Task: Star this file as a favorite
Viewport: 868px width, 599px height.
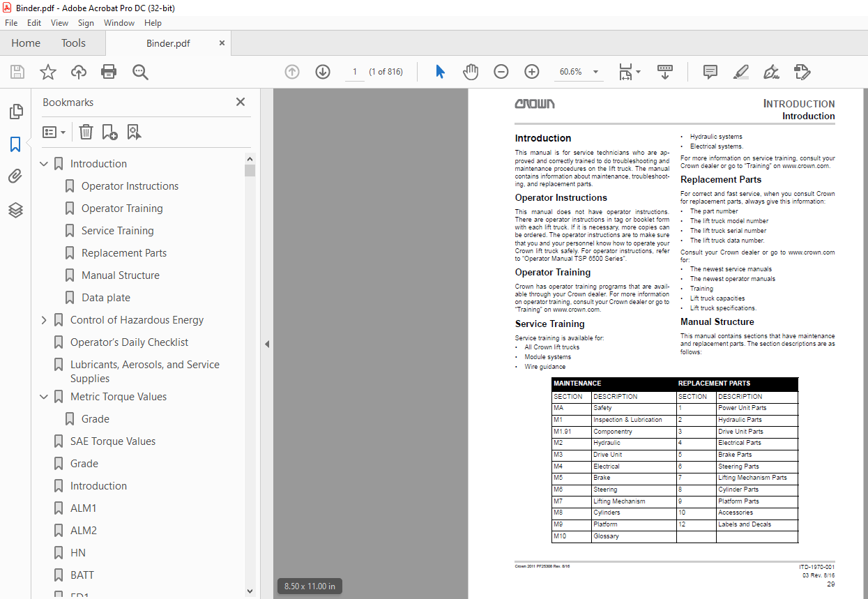Action: point(47,72)
